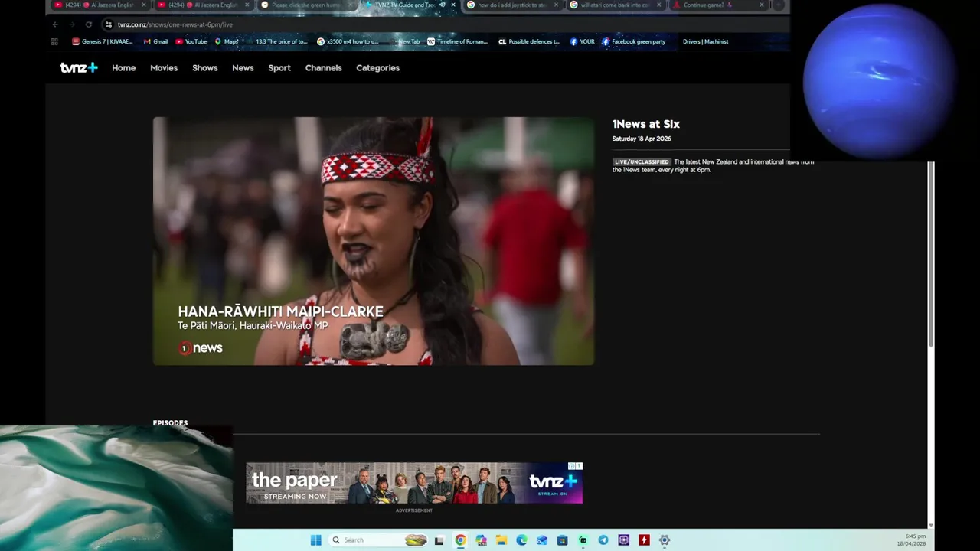Open the purple square app on taskbar
Image resolution: width=980 pixels, height=551 pixels.
point(623,540)
